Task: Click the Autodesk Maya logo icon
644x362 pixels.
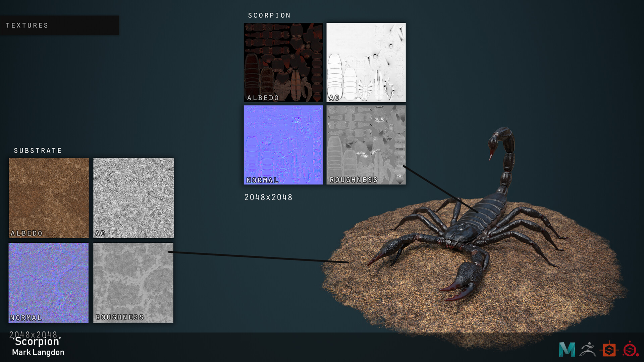Action: [567, 350]
